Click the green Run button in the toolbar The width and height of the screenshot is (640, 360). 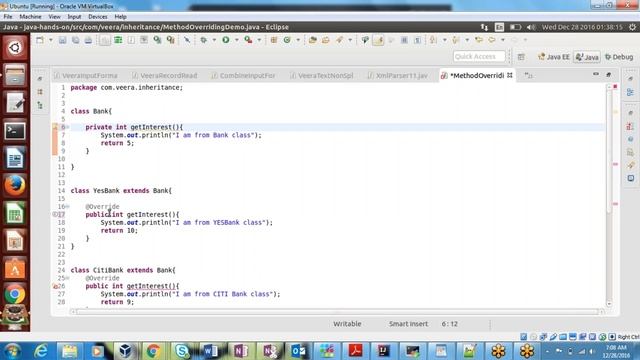tap(226, 40)
